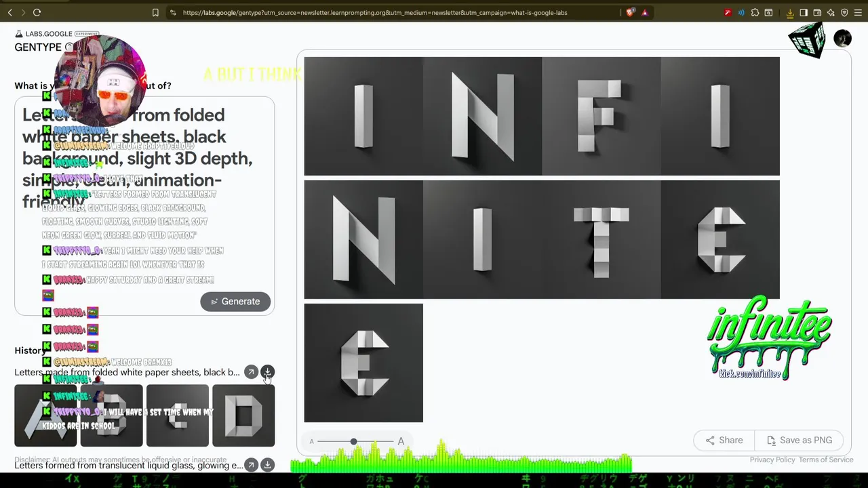Download the translucent liquid glass alphabet

click(268, 465)
